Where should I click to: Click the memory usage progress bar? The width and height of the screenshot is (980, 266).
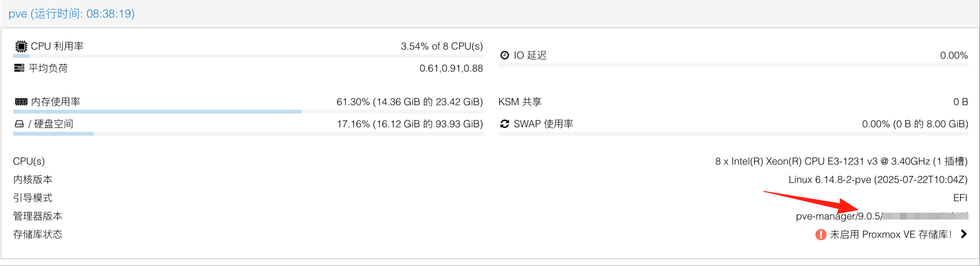[248, 112]
